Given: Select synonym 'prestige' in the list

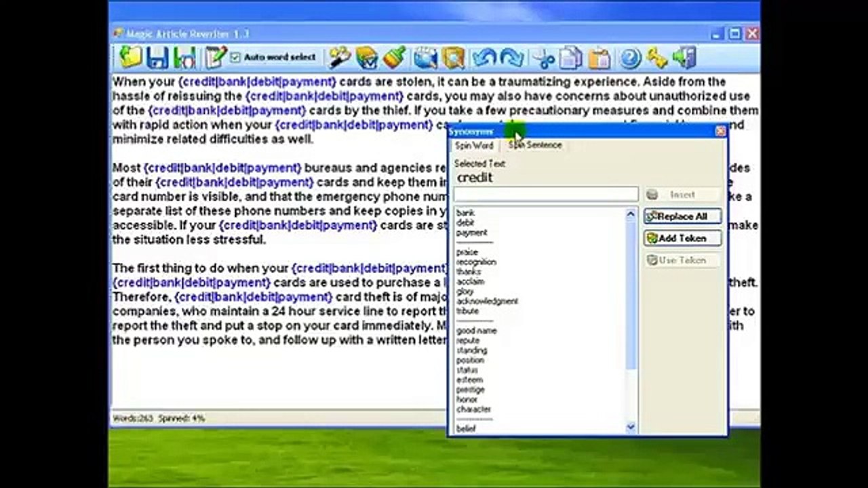Looking at the screenshot, I should point(470,390).
